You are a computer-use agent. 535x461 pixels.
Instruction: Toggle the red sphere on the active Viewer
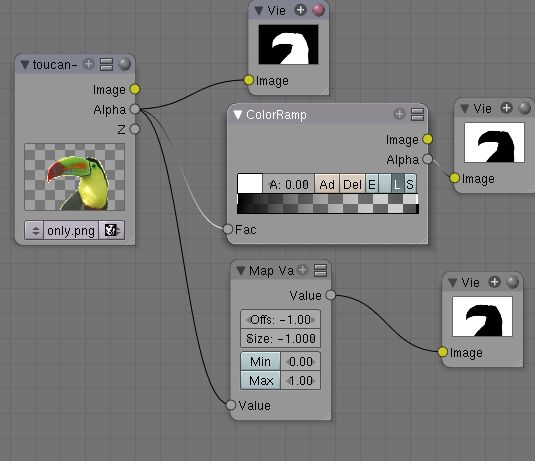click(318, 10)
